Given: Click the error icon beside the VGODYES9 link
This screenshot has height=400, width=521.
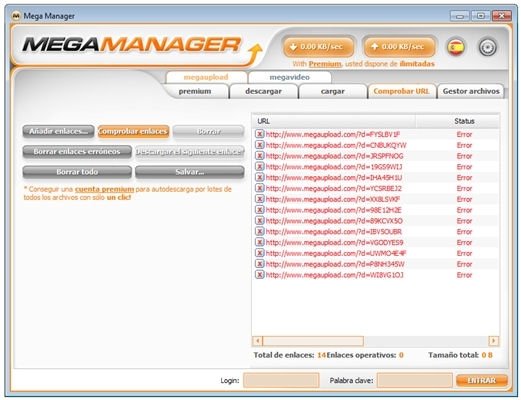Looking at the screenshot, I should (259, 242).
